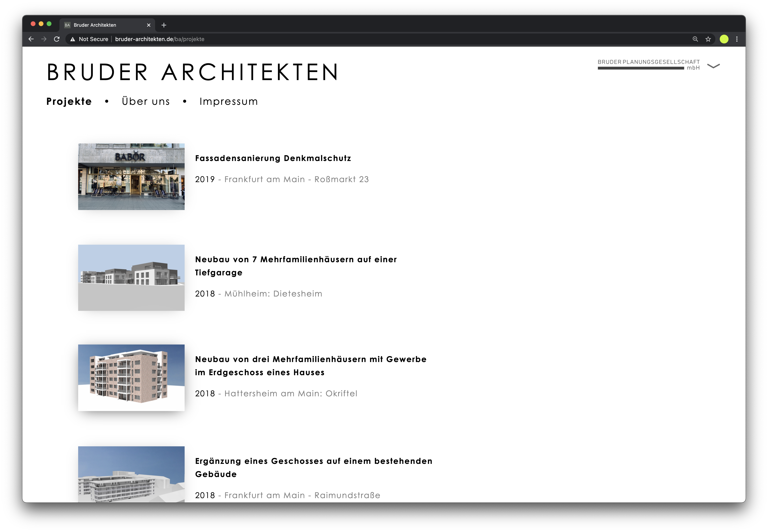Click the brick apartment building thumbnail
This screenshot has height=532, width=768.
[131, 377]
